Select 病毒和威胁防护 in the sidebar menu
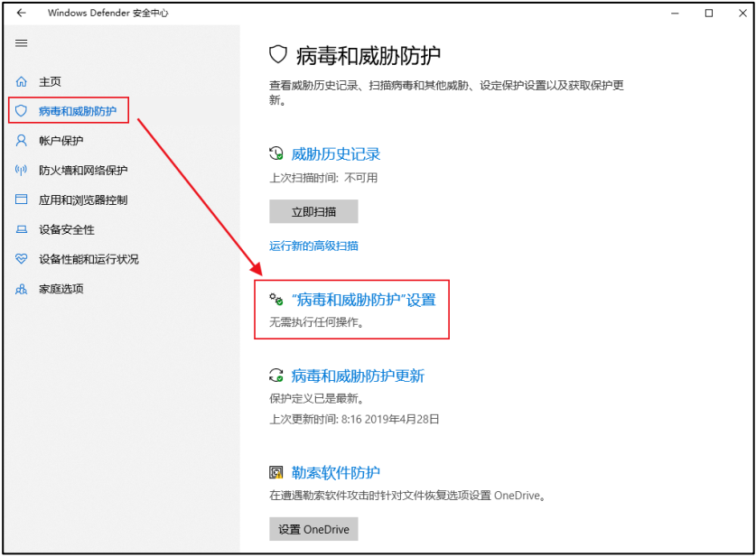This screenshot has height=557, width=756. point(77,110)
